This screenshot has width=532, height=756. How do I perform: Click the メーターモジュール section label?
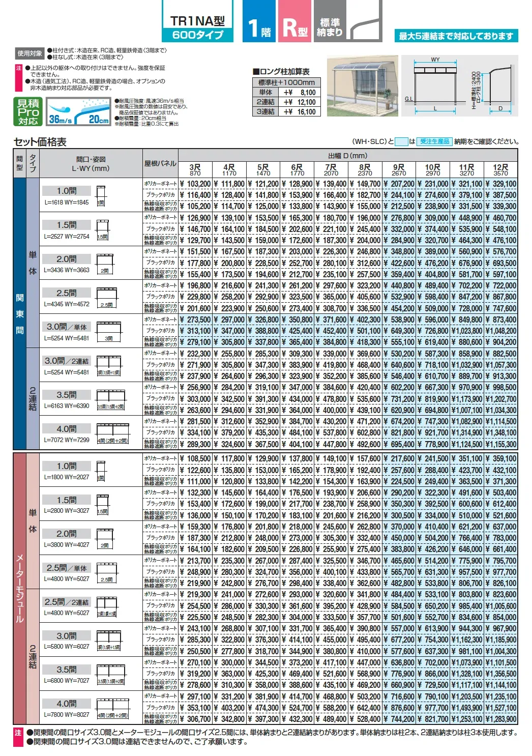point(20,589)
